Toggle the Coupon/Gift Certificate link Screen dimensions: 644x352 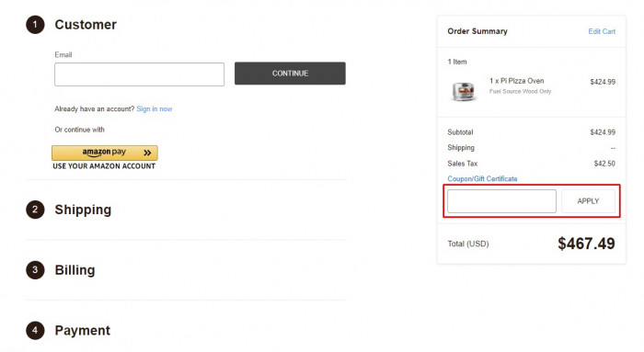click(482, 179)
